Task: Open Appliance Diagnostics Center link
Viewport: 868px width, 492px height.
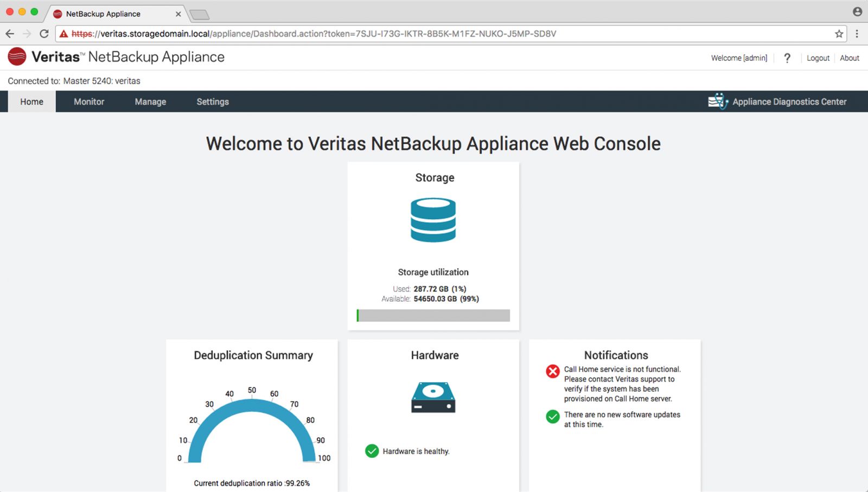Action: click(789, 101)
